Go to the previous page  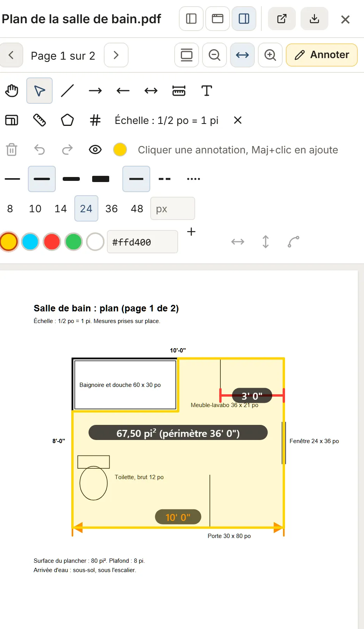pos(11,55)
